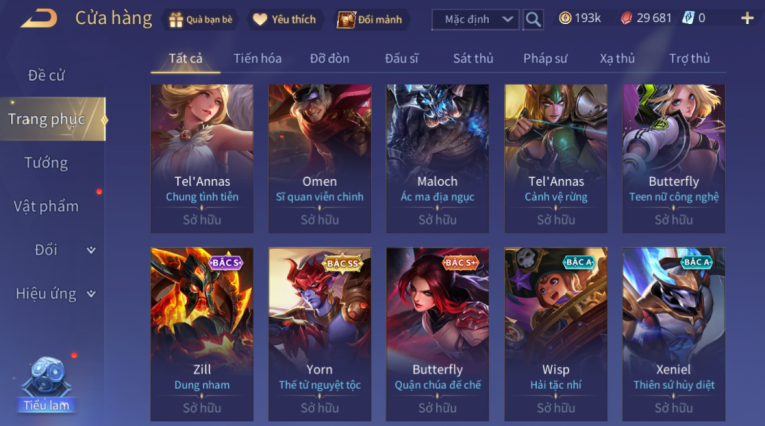Select the Pháp sư filter tab
The height and width of the screenshot is (426, 765).
click(545, 59)
